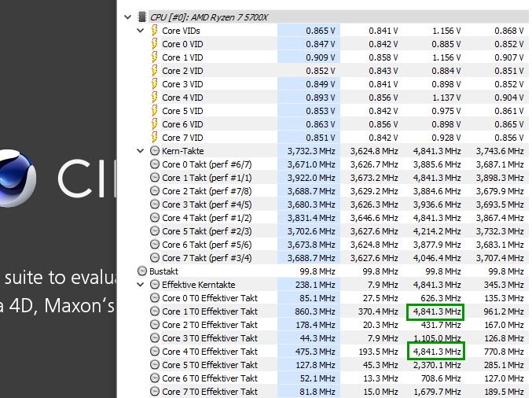Click Core 4 VID maximum value 1.137 V

(446, 98)
